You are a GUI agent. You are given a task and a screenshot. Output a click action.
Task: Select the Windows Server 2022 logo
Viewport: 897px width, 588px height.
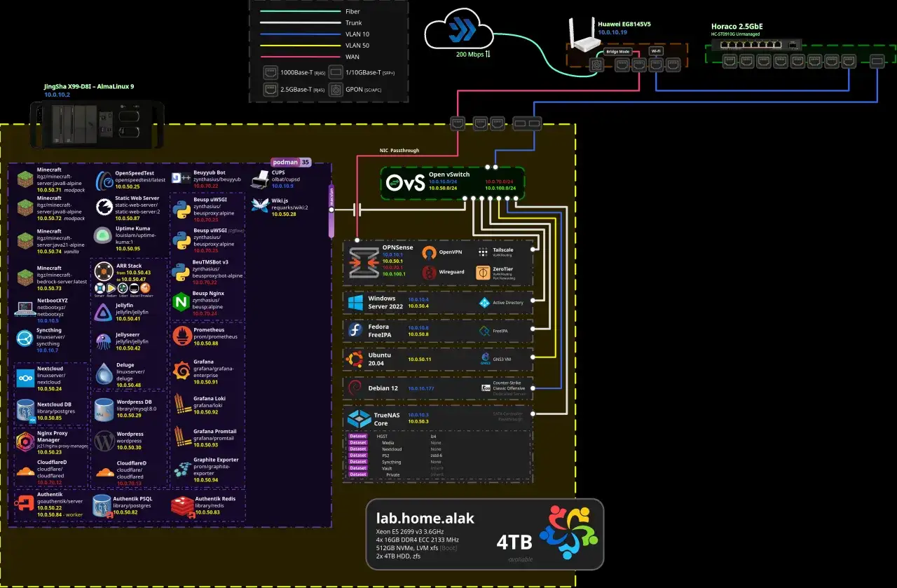356,303
